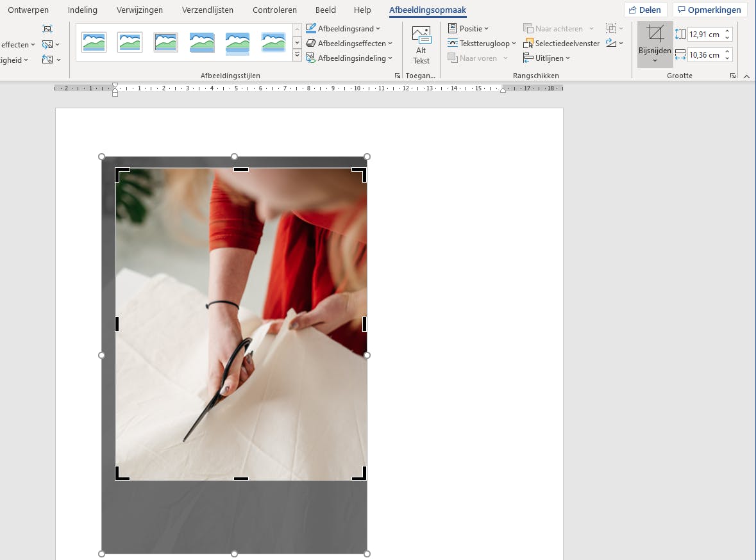Increase the width value with up arrow
Image resolution: width=756 pixels, height=560 pixels.
tap(727, 51)
